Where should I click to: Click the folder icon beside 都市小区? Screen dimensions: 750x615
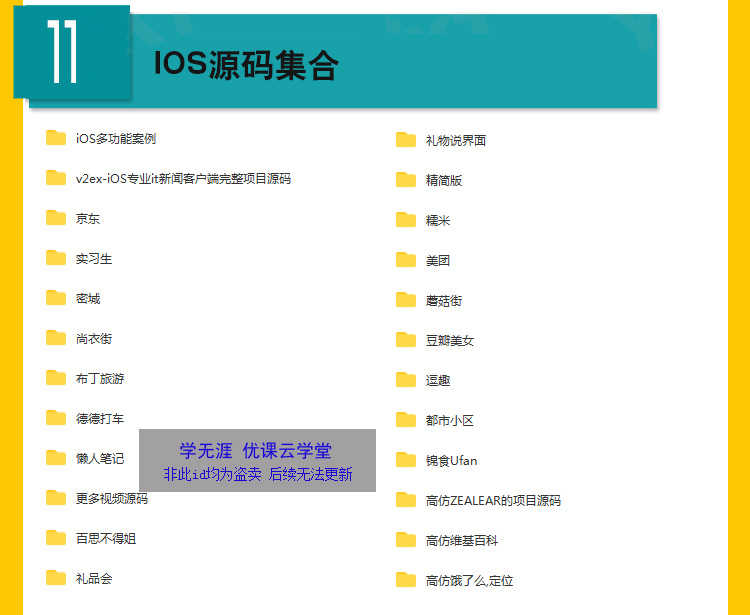(x=406, y=420)
